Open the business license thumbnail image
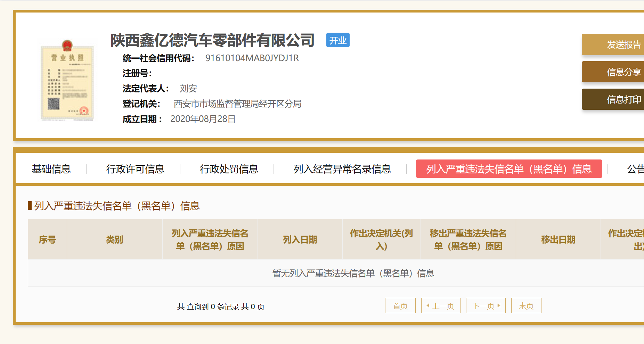This screenshot has width=644, height=344. pyautogui.click(x=67, y=80)
